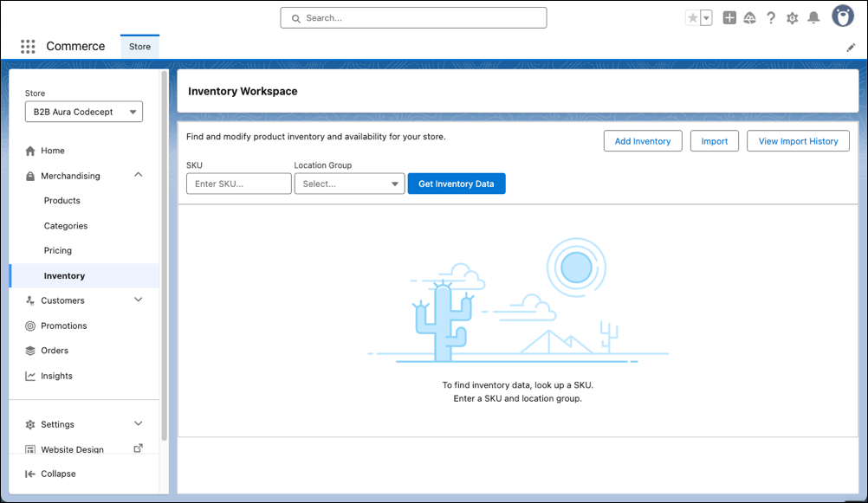Screen dimensions: 868x503
Task: Collapse the sidebar with Collapse button
Action: point(51,474)
